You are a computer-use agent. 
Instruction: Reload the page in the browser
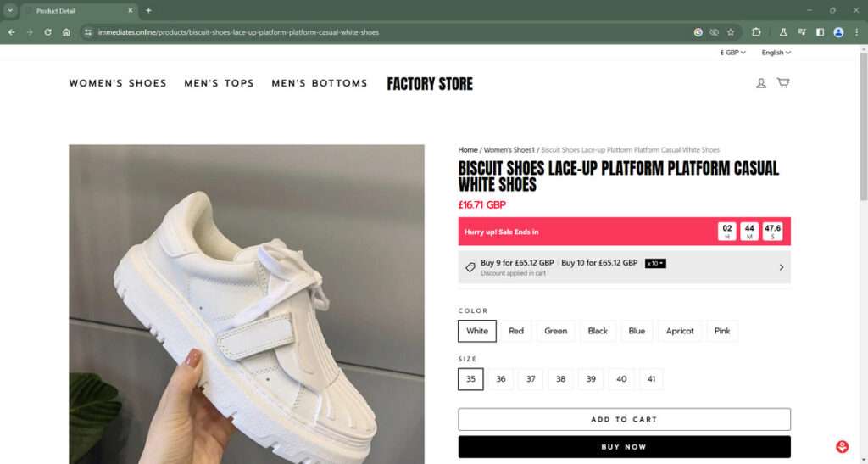47,32
